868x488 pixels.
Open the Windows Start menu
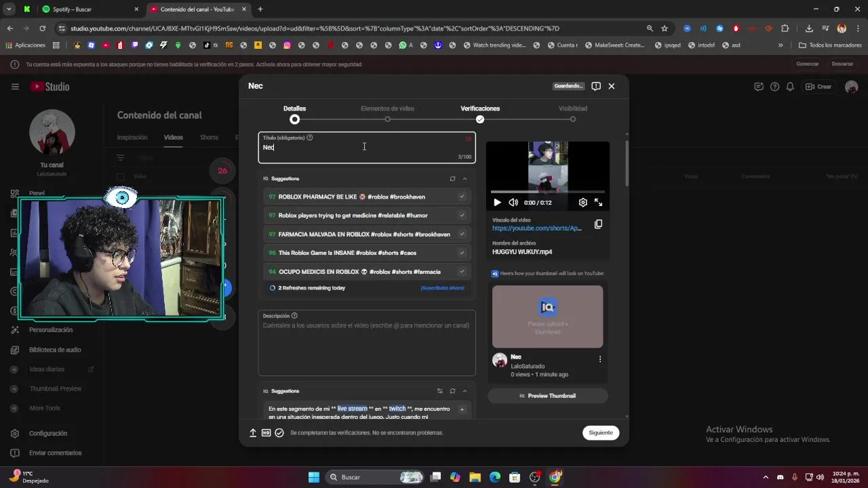314,477
